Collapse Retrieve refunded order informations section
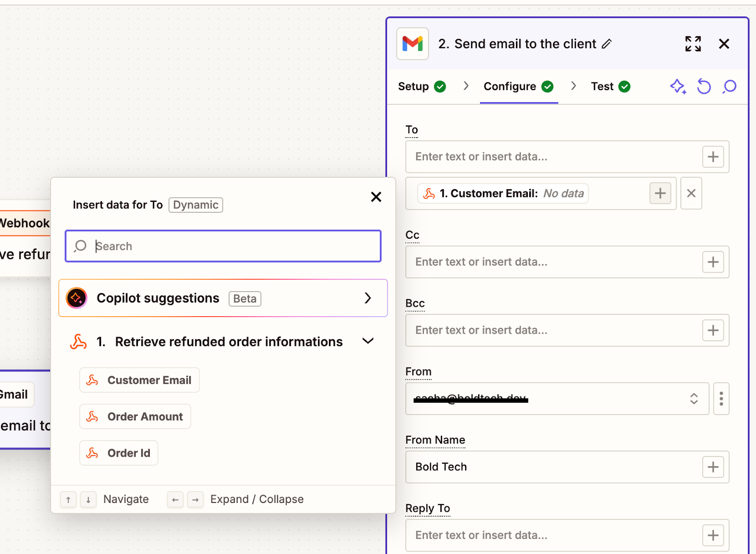This screenshot has height=554, width=756. click(368, 341)
